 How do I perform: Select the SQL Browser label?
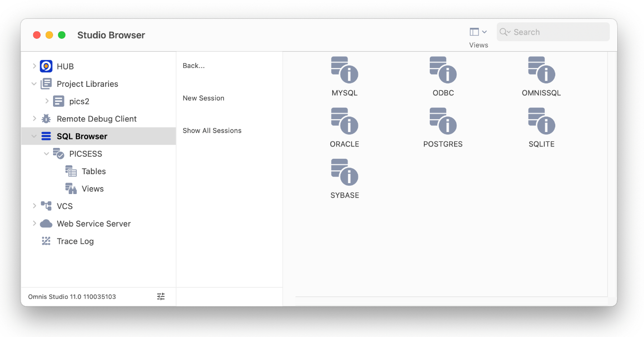click(x=82, y=136)
